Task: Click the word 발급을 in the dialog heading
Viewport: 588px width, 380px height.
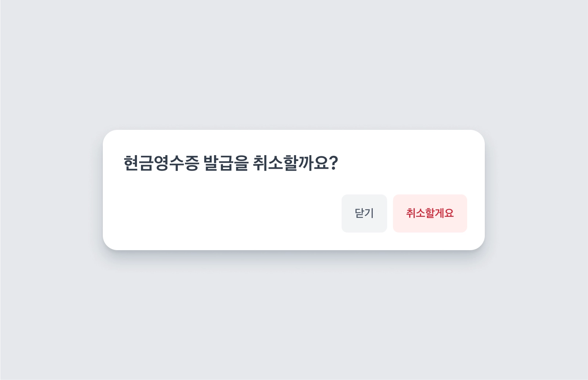Action: point(226,163)
